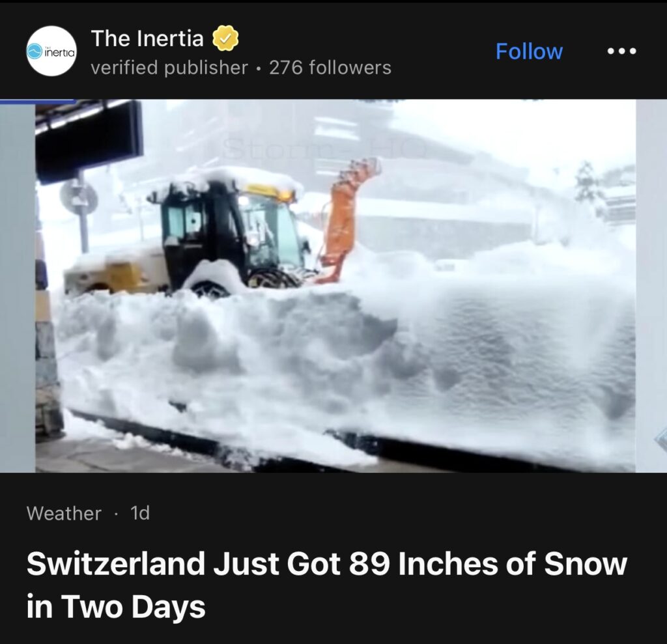This screenshot has height=644, width=667.
Task: Tap the partial icon at photo's right edge
Action: pos(660,440)
